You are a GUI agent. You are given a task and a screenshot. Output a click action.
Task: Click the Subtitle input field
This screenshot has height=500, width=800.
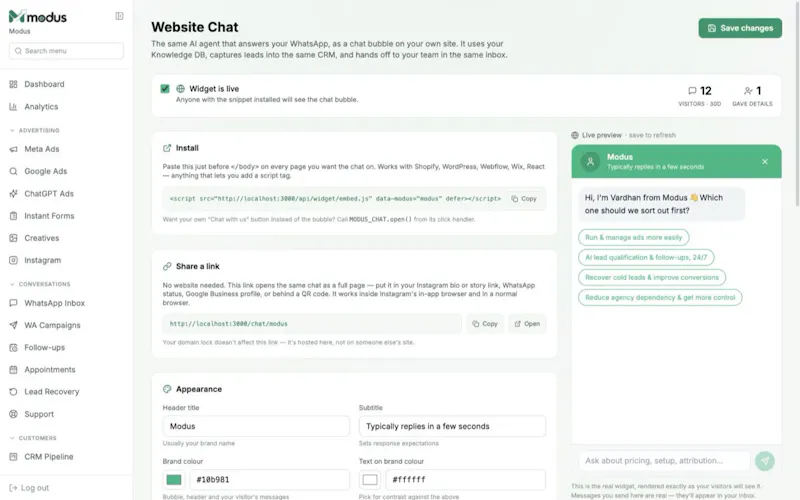pos(452,426)
